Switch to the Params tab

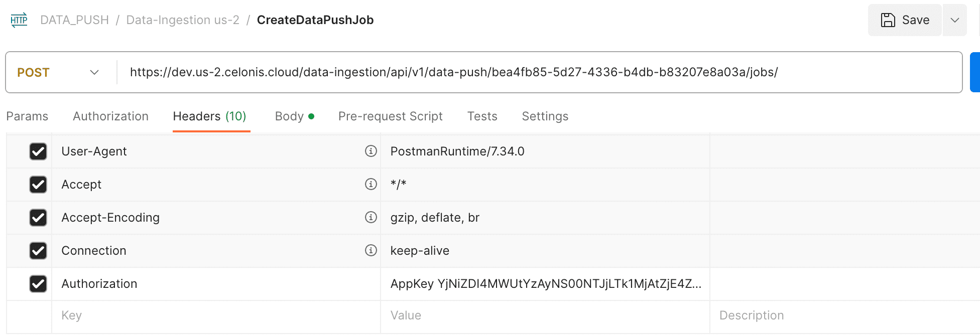[x=27, y=116]
